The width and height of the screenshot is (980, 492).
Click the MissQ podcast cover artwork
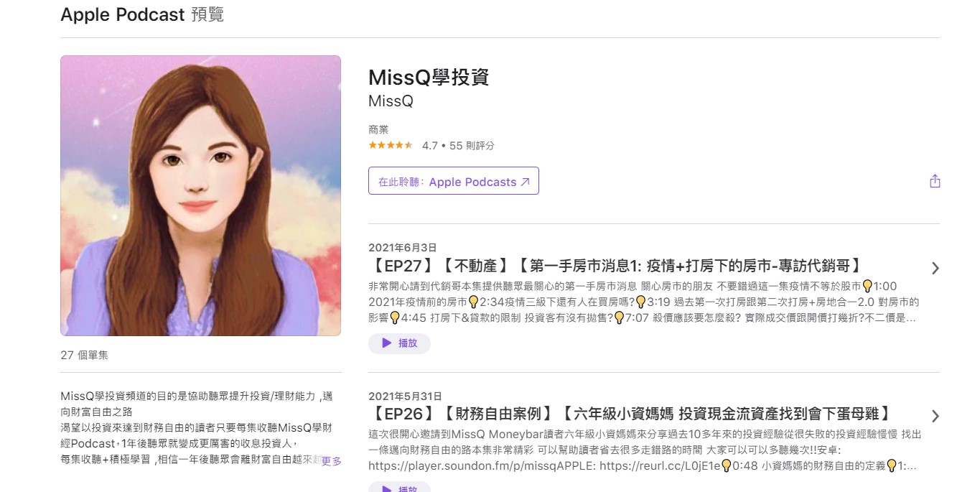pos(200,195)
